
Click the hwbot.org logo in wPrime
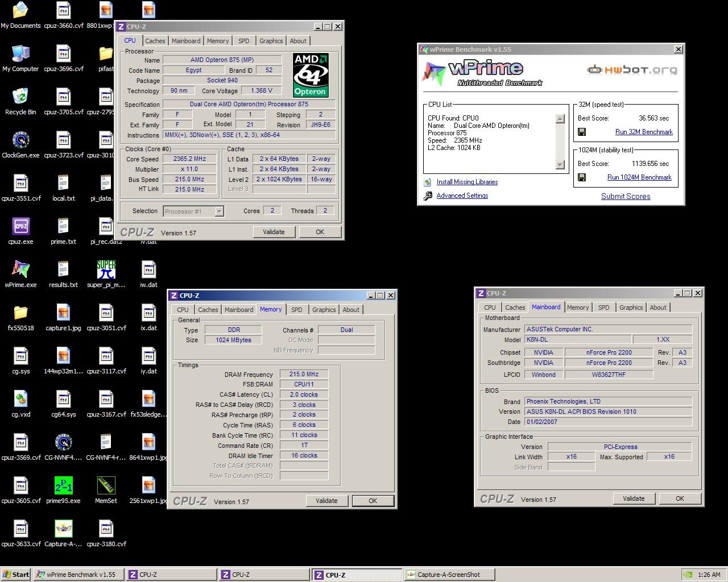(632, 70)
